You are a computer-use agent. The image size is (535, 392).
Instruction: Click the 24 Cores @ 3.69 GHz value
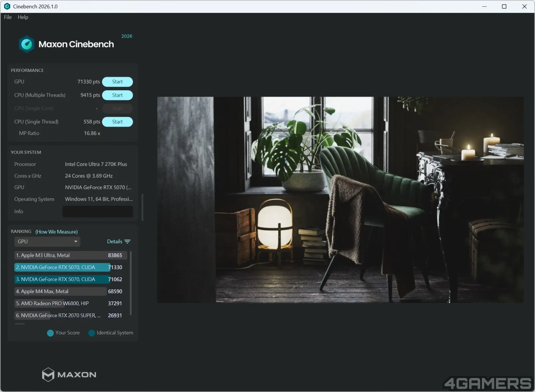click(89, 176)
